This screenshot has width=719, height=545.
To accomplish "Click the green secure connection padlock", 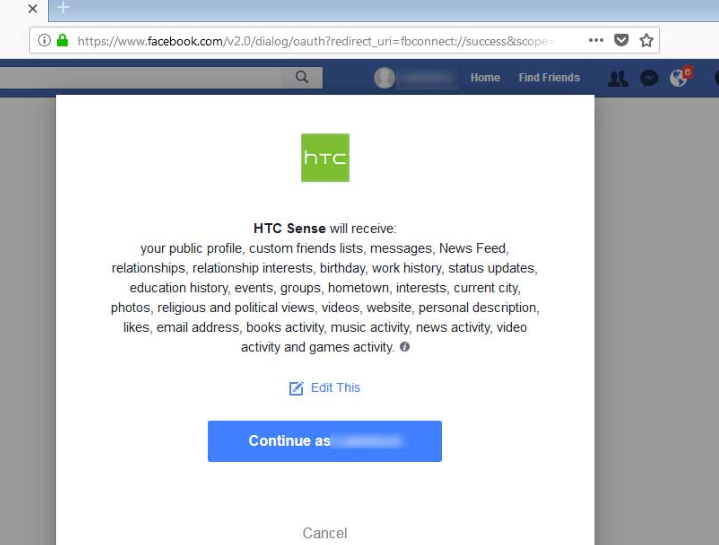I will point(62,40).
